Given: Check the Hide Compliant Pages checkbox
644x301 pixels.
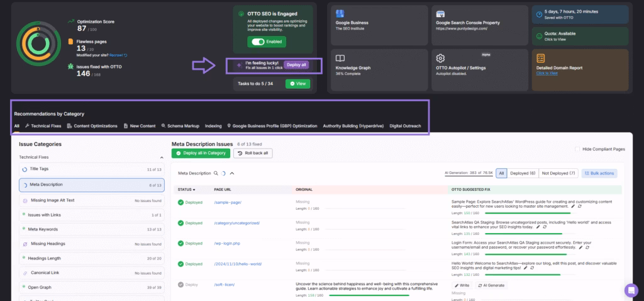Looking at the screenshot, I should [577, 149].
